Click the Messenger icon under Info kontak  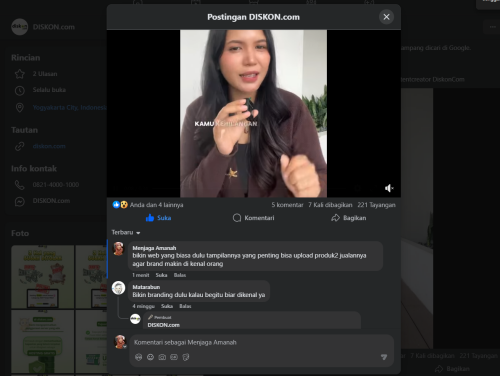click(x=20, y=201)
